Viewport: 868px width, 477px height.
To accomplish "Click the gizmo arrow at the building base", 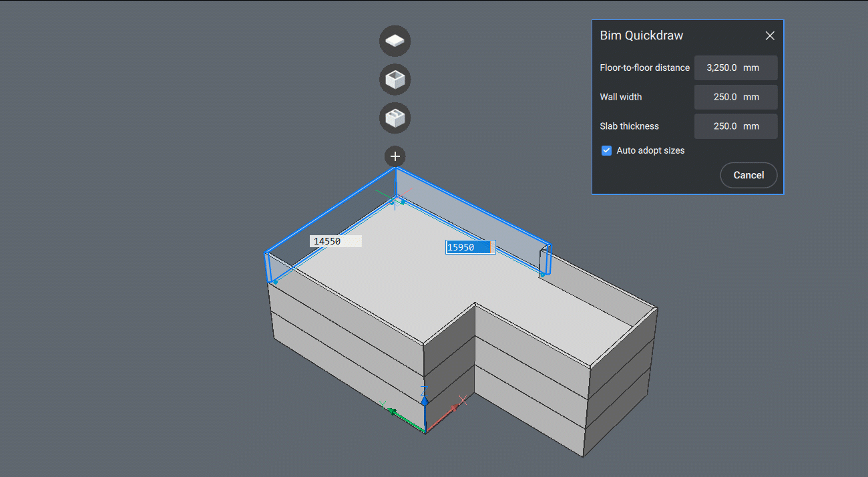I will tap(425, 401).
